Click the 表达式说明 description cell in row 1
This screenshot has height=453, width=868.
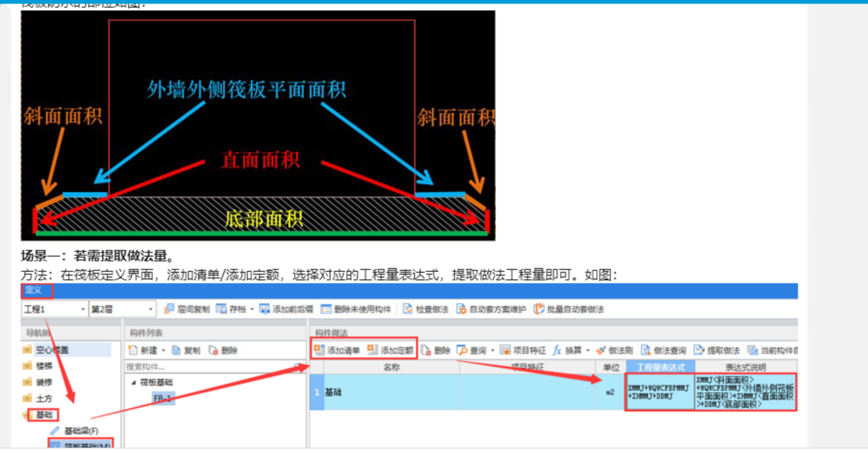point(746,392)
